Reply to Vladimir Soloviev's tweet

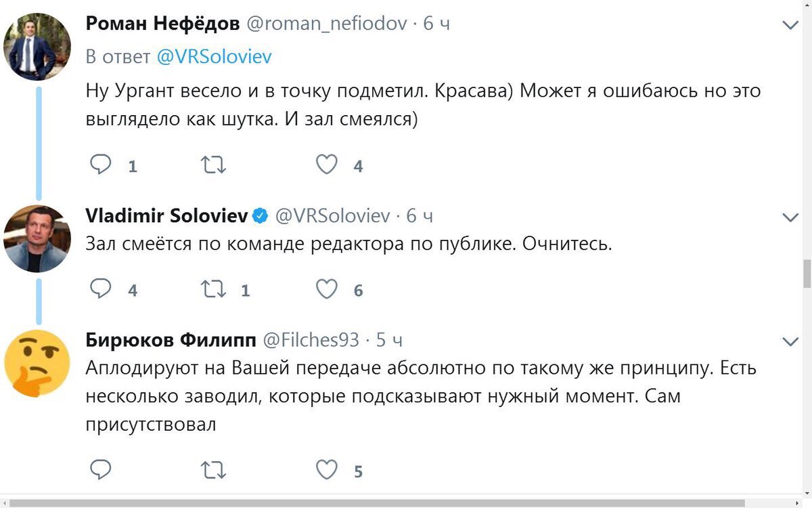101,289
